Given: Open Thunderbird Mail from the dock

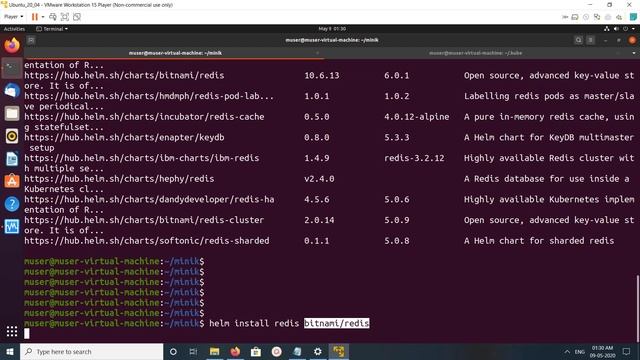Looking at the screenshot, I should pos(12,90).
